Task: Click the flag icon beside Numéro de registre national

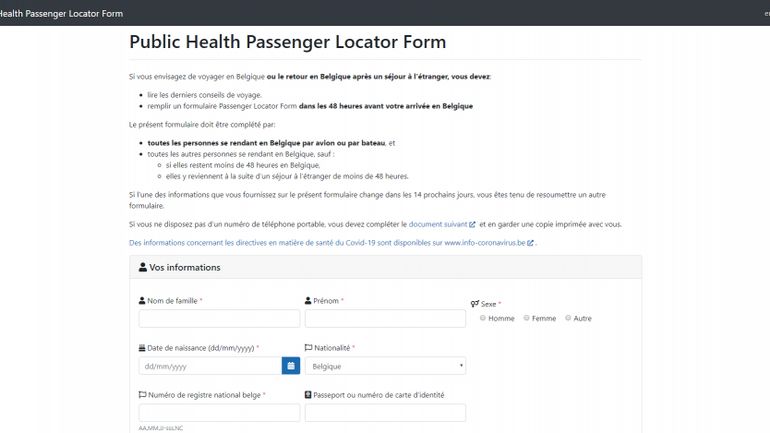Action: tap(142, 395)
